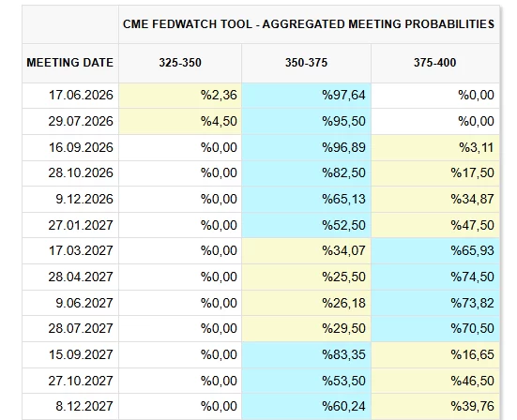Click 325-350 cell for 9.06.2027

click(x=180, y=303)
